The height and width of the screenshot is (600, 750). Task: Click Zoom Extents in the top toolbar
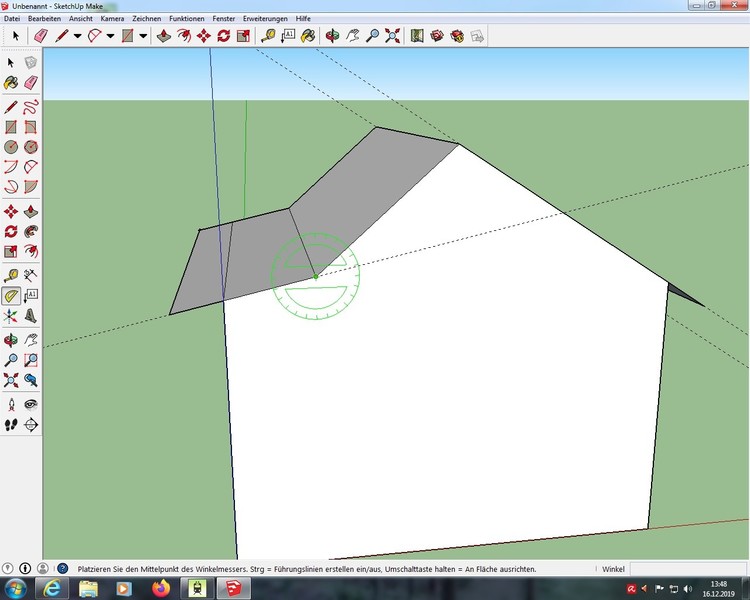tap(392, 36)
